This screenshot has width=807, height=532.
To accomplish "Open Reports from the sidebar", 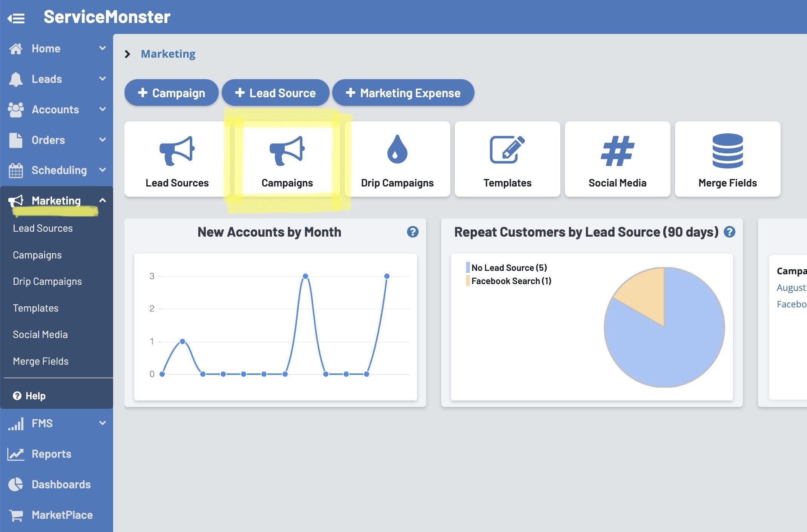I will coord(51,454).
